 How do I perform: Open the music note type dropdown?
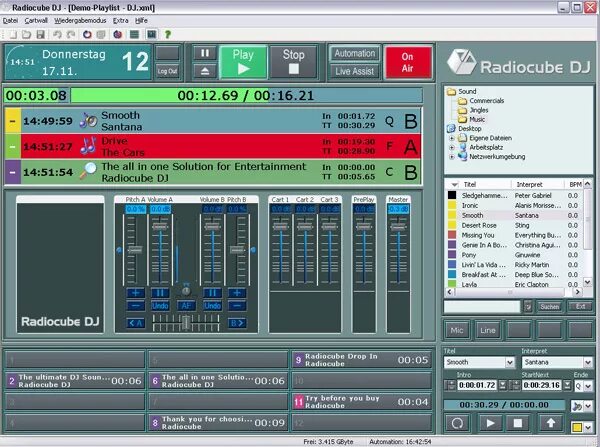588,406
